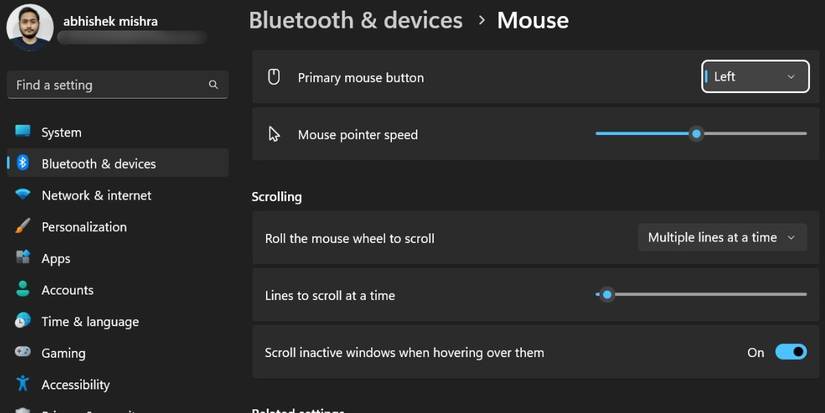Go to Network & internet settings
Image resolution: width=825 pixels, height=413 pixels.
tap(96, 195)
